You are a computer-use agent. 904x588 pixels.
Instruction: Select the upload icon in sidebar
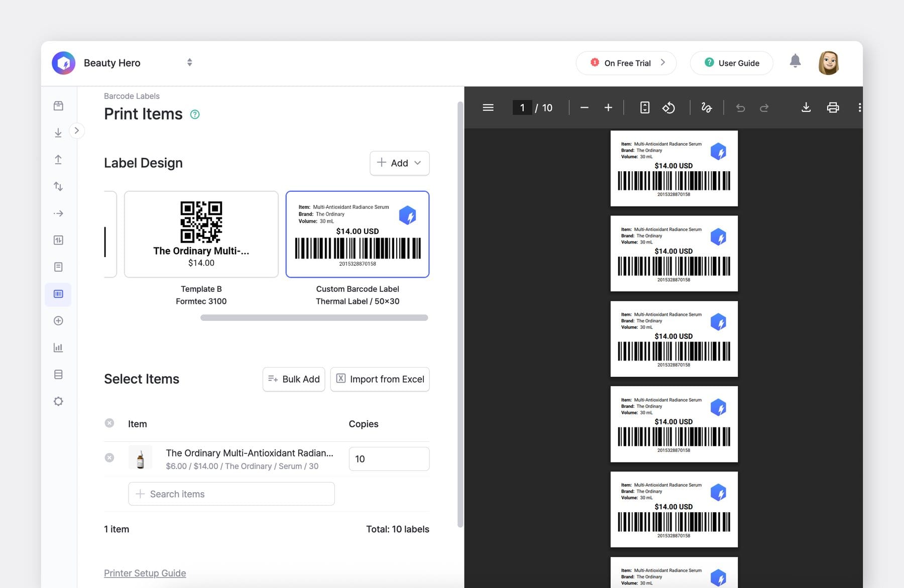58,159
